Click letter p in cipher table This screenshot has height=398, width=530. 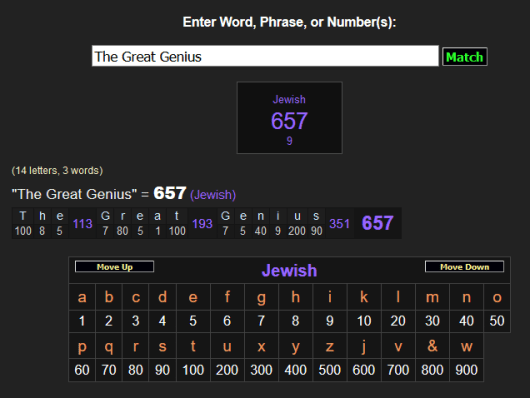pyautogui.click(x=82, y=346)
